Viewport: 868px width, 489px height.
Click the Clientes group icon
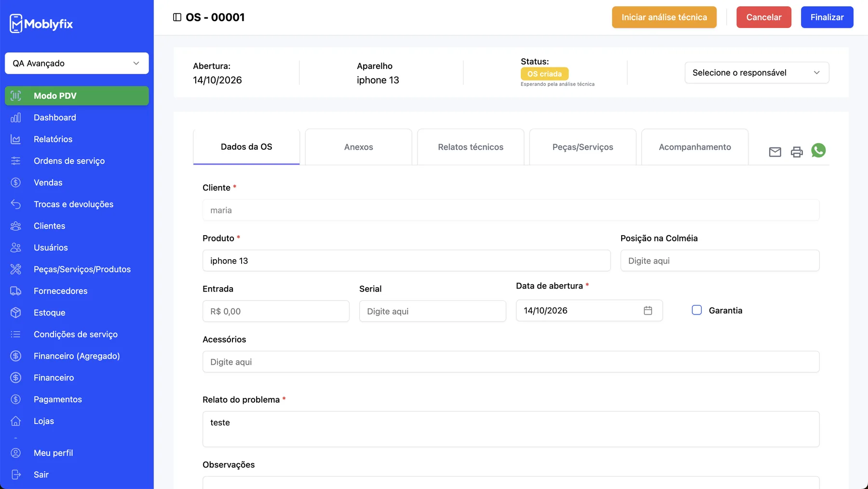[16, 226]
